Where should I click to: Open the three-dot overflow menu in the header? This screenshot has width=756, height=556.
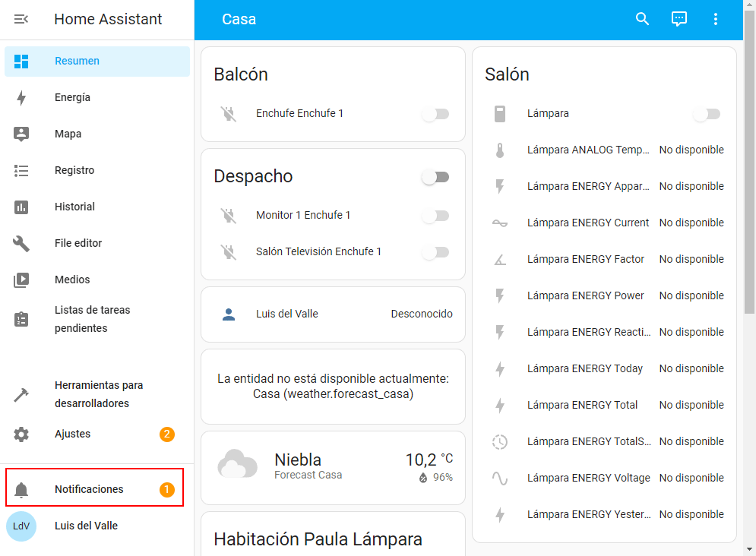coord(716,19)
